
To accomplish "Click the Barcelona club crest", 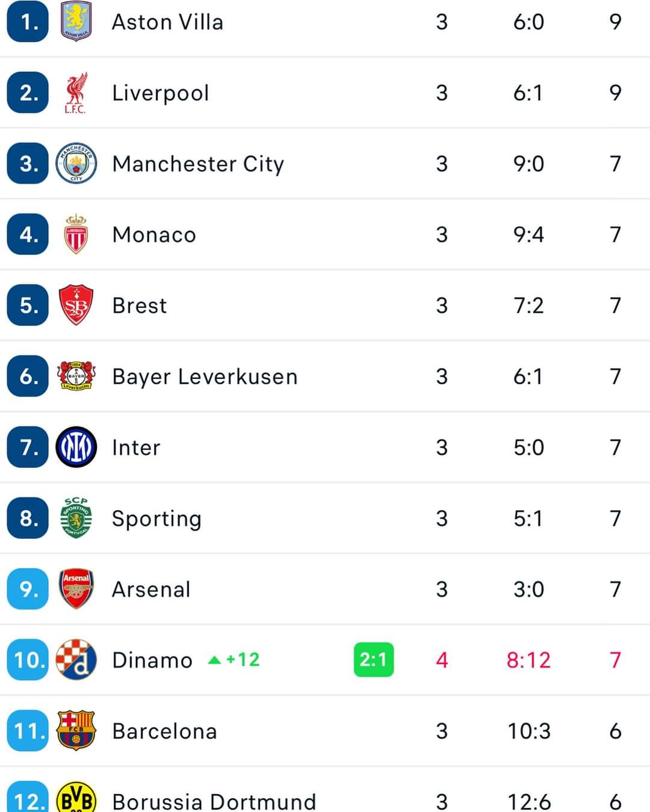I will (x=76, y=731).
